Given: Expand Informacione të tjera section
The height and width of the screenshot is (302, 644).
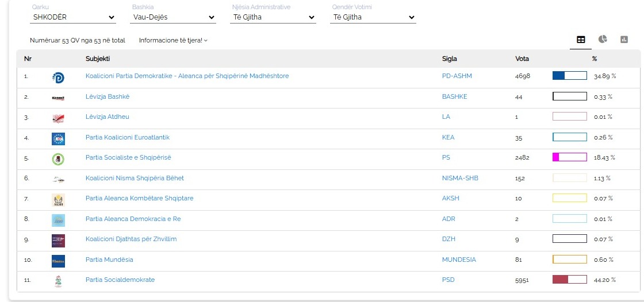Looking at the screenshot, I should click(x=173, y=41).
